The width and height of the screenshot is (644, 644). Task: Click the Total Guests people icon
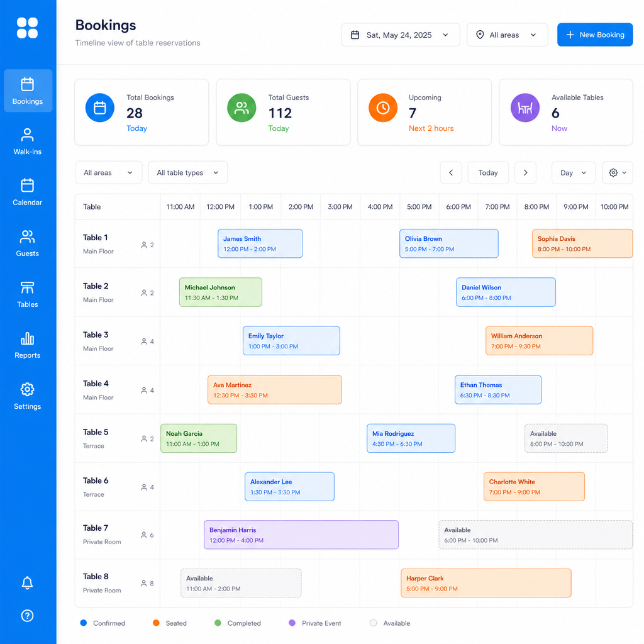pos(241,108)
